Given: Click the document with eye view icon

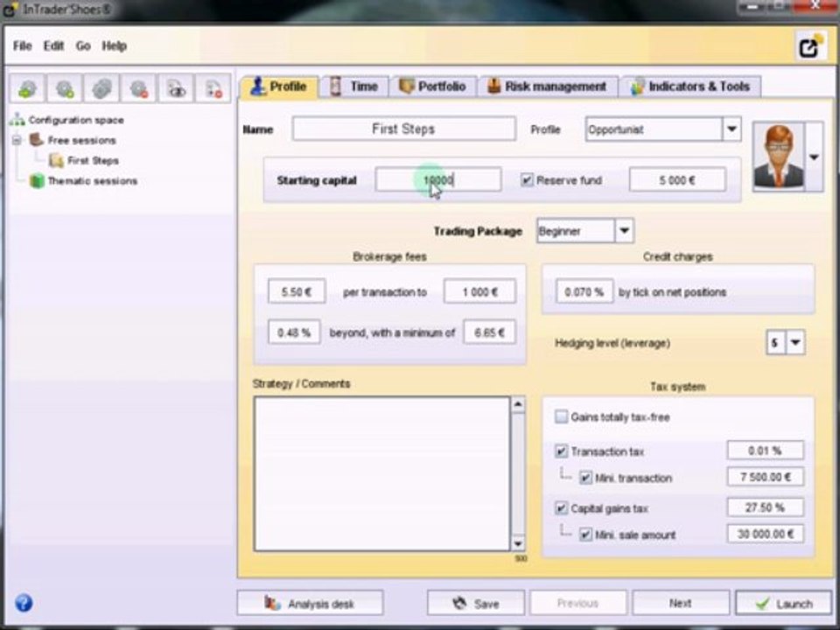Looking at the screenshot, I should point(176,89).
